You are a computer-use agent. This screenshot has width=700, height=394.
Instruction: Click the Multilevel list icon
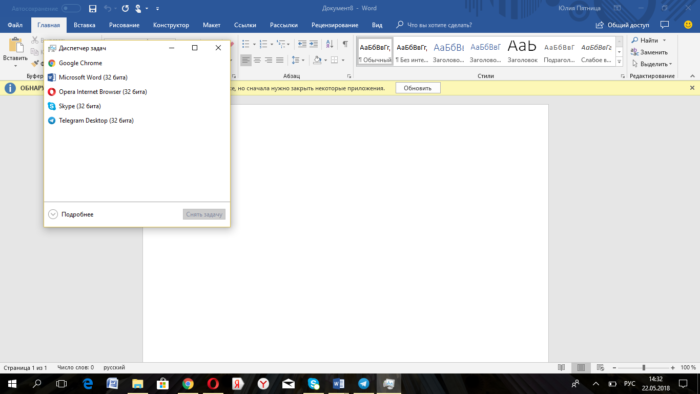coord(281,44)
